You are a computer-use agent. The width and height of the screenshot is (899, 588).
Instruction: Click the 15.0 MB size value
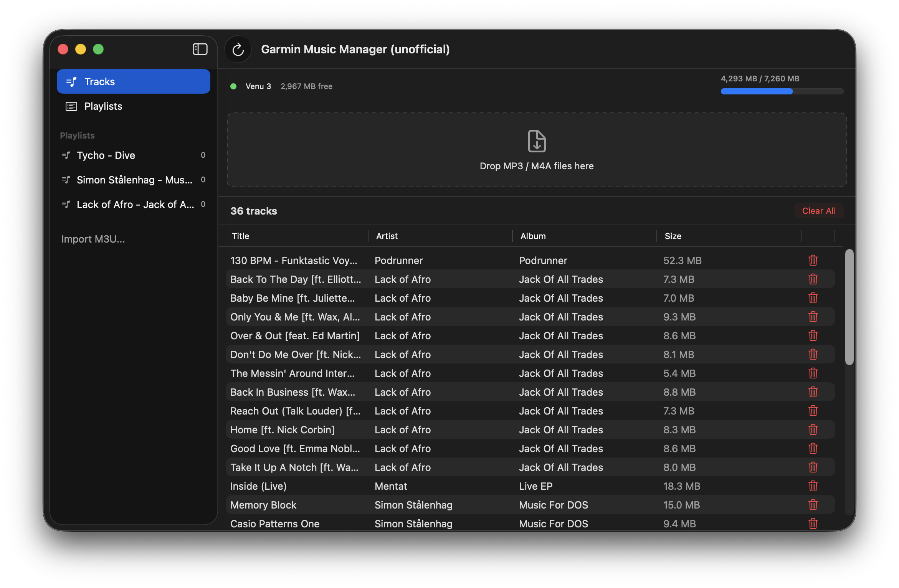(x=681, y=505)
